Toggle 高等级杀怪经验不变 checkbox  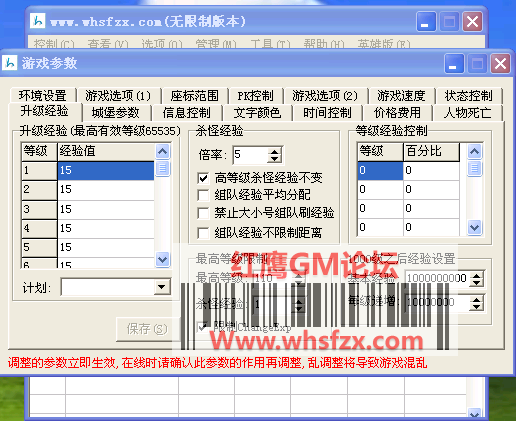pyautogui.click(x=203, y=178)
